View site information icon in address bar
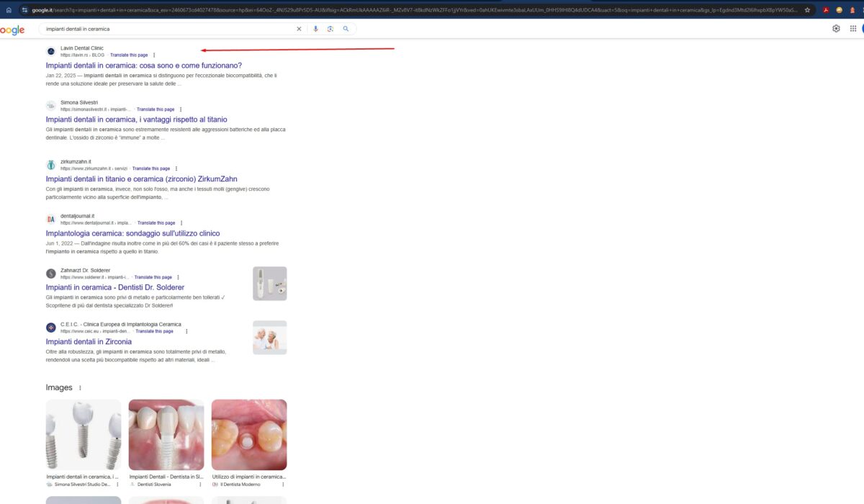This screenshot has height=504, width=864. click(24, 10)
